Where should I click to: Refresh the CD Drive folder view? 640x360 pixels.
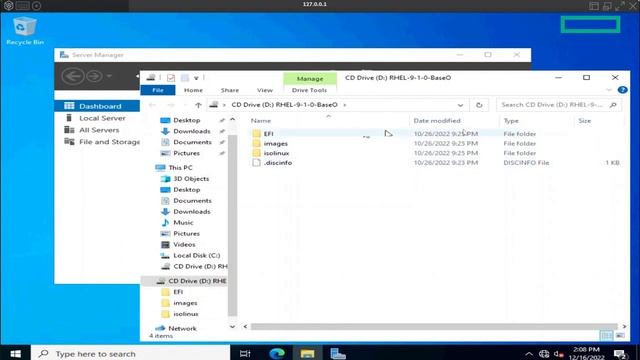[x=479, y=105]
